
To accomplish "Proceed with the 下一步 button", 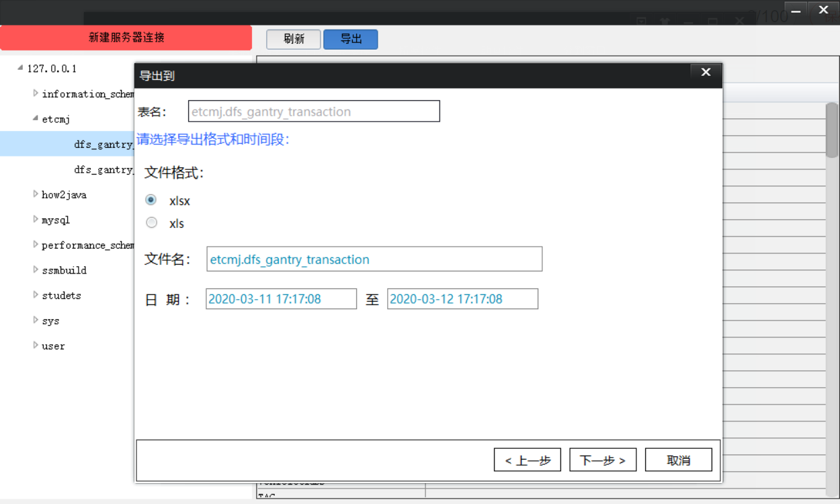I will coord(603,460).
